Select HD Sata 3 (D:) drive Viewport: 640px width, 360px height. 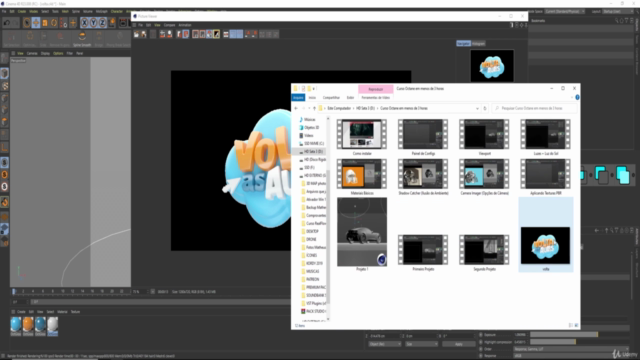(x=313, y=151)
